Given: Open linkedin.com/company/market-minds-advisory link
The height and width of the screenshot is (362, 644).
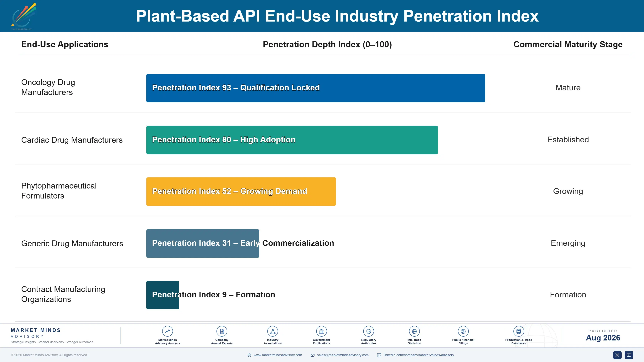Looking at the screenshot, I should pyautogui.click(x=418, y=355).
